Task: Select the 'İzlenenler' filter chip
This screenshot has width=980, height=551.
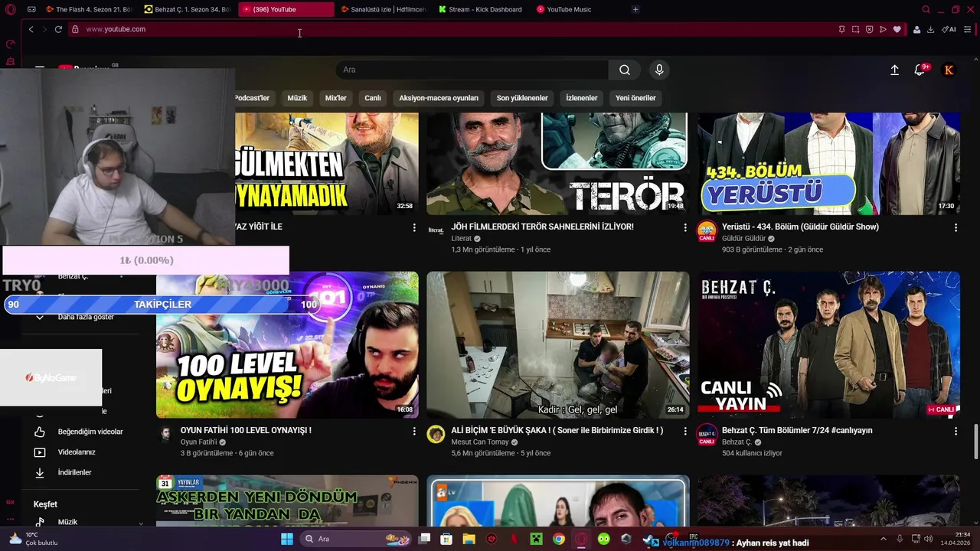Action: 582,98
